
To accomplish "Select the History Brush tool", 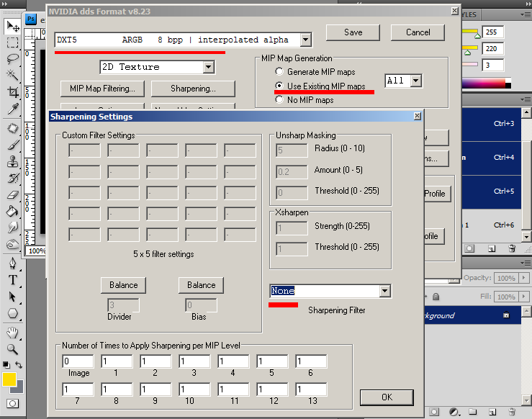I will click(13, 178).
